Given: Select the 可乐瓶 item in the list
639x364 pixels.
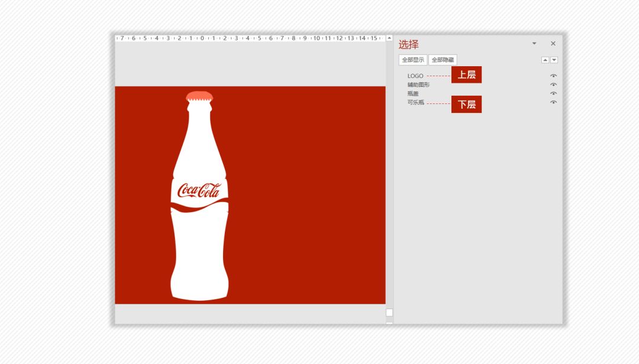Looking at the screenshot, I should (416, 102).
